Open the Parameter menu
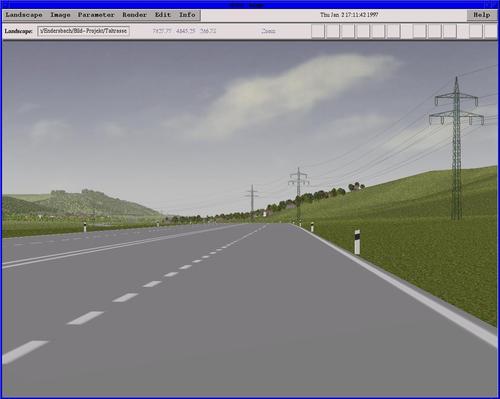This screenshot has width=500, height=399. pos(96,15)
